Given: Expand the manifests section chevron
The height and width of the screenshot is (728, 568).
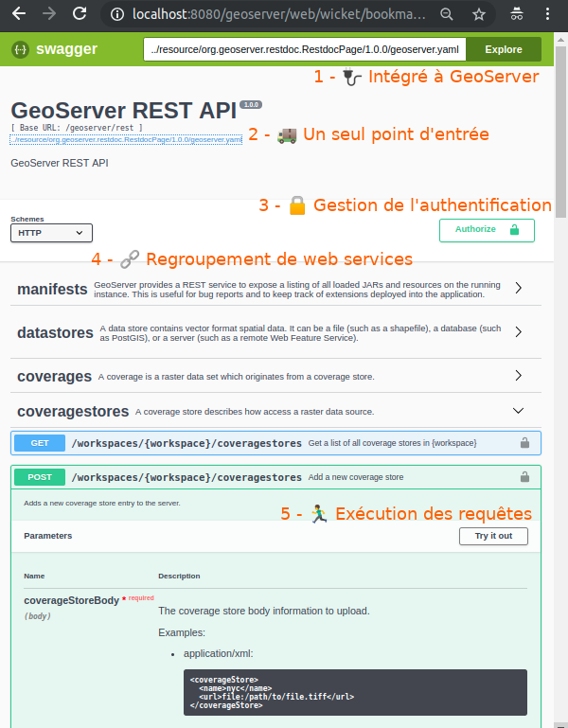Looking at the screenshot, I should 519,288.
